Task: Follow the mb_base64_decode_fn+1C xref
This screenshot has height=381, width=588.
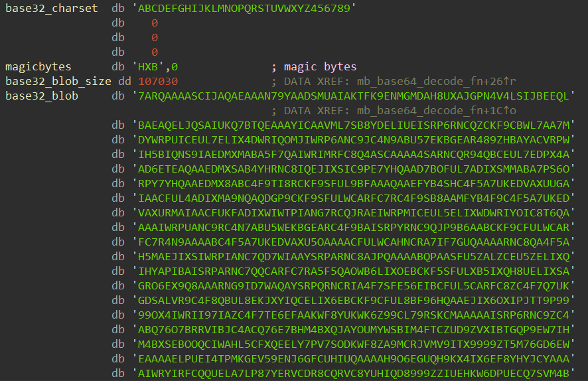Action: click(437, 111)
